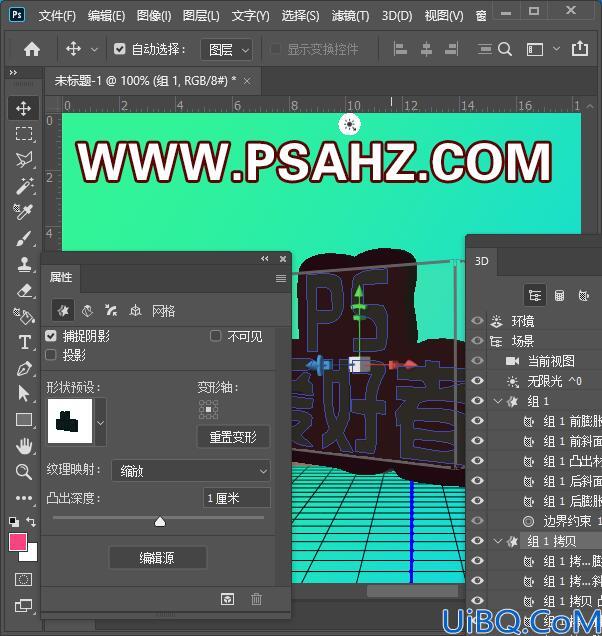Uncheck the 捕捉阴影 checkbox

pyautogui.click(x=51, y=335)
